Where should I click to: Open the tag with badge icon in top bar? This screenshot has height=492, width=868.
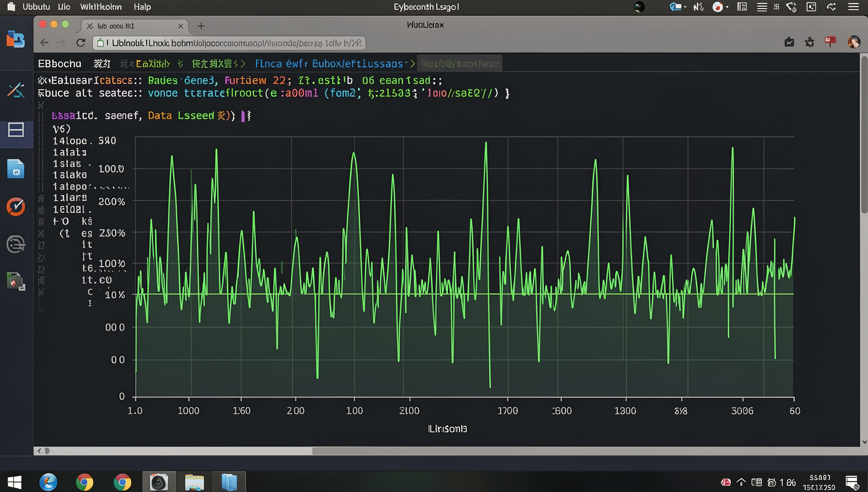792,7
